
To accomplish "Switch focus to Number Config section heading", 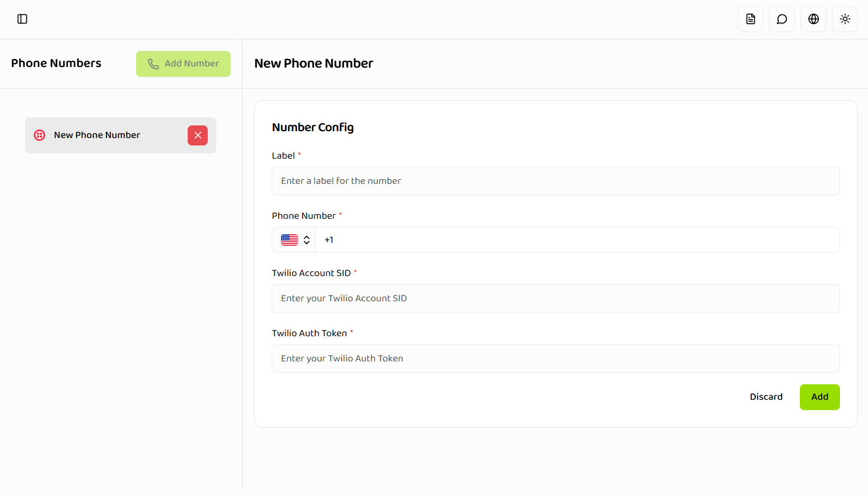I will pos(312,127).
